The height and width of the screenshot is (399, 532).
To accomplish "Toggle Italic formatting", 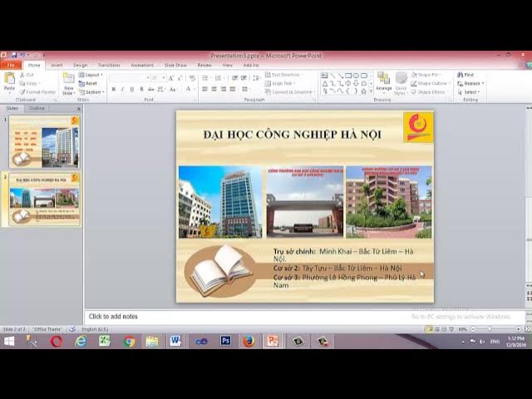I will click(x=122, y=89).
